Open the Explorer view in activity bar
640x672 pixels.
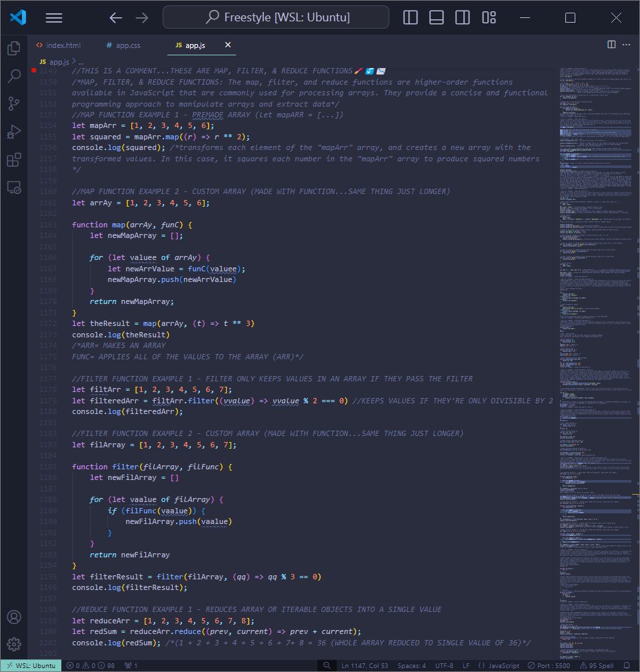click(x=14, y=48)
